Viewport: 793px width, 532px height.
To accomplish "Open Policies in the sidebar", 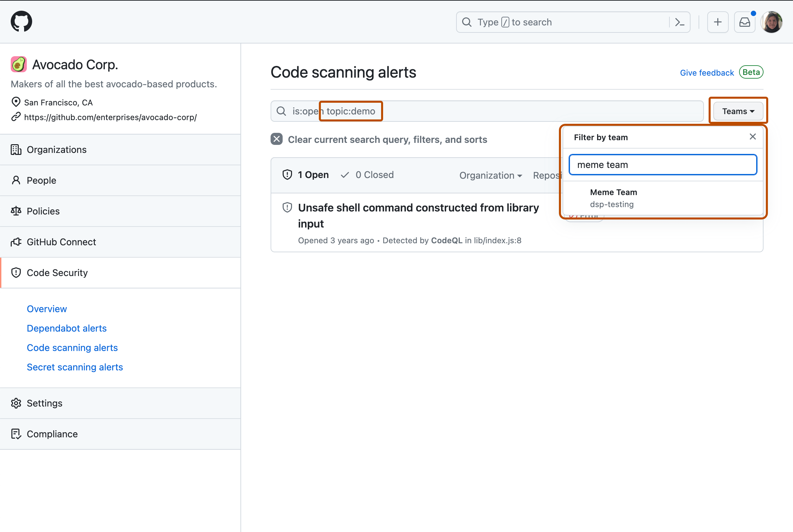I will coord(120,211).
